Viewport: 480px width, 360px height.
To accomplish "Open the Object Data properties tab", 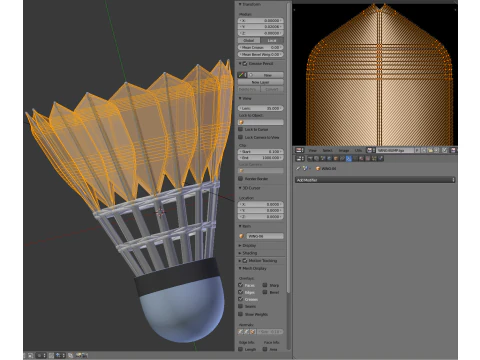I will (355, 158).
